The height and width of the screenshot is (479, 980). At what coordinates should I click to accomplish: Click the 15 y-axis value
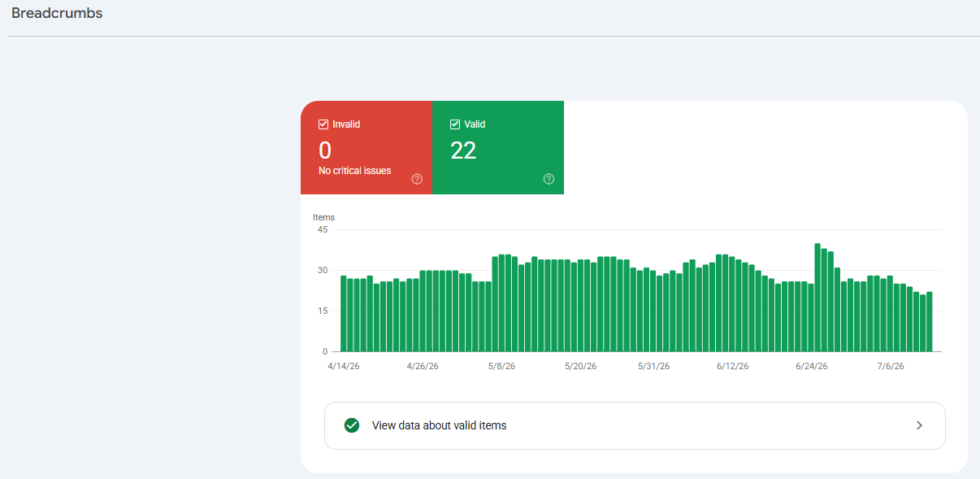click(323, 311)
